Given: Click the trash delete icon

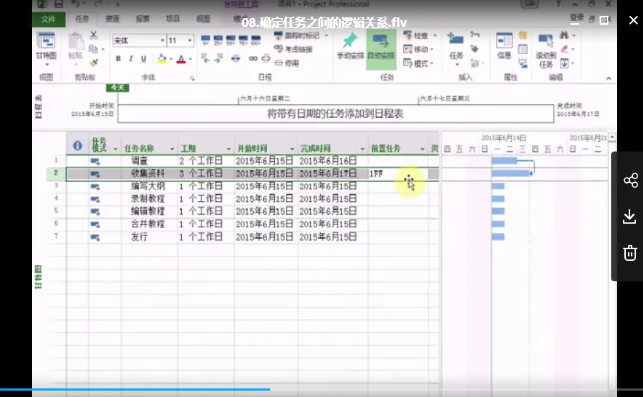Looking at the screenshot, I should tap(630, 253).
